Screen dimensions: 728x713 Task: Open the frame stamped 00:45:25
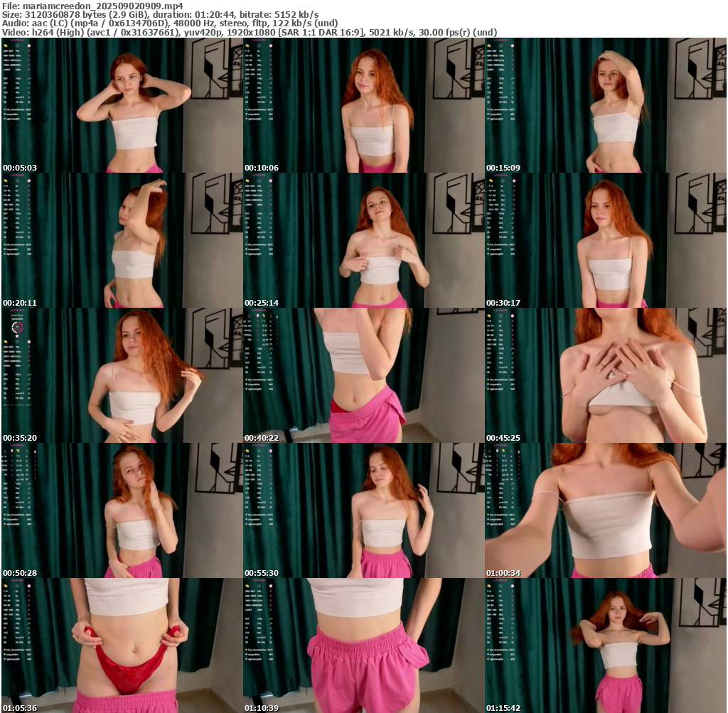(605, 375)
